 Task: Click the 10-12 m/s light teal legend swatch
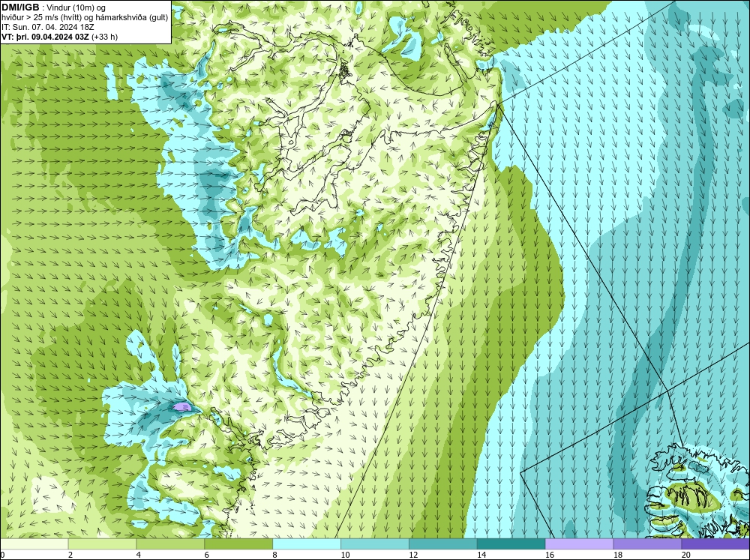(375, 544)
